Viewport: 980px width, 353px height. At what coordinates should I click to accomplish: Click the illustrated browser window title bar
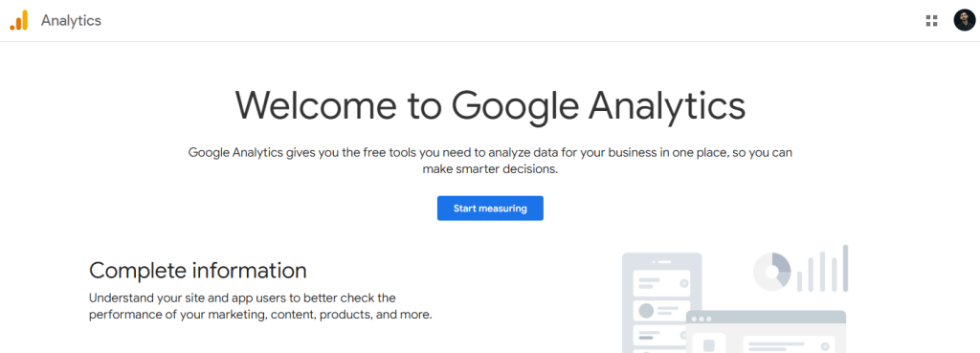click(x=767, y=317)
